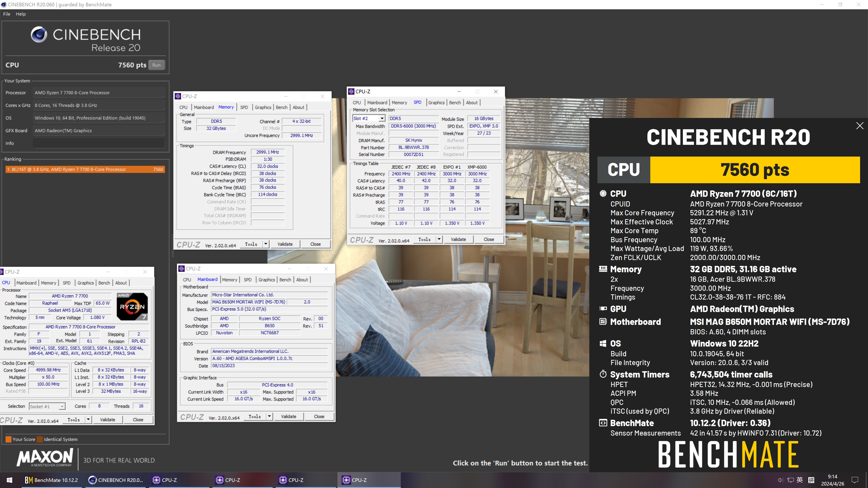The height and width of the screenshot is (488, 868).
Task: Open Bench tab in Mainboard window
Action: tap(285, 280)
